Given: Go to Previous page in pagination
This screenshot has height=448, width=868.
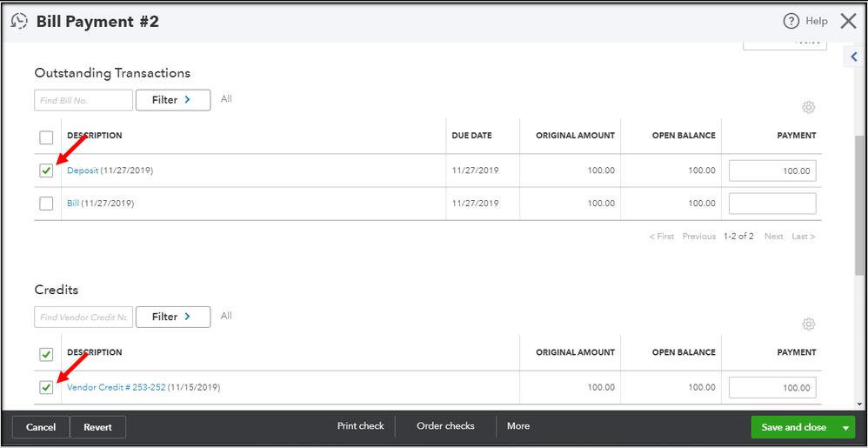Looking at the screenshot, I should coord(699,237).
